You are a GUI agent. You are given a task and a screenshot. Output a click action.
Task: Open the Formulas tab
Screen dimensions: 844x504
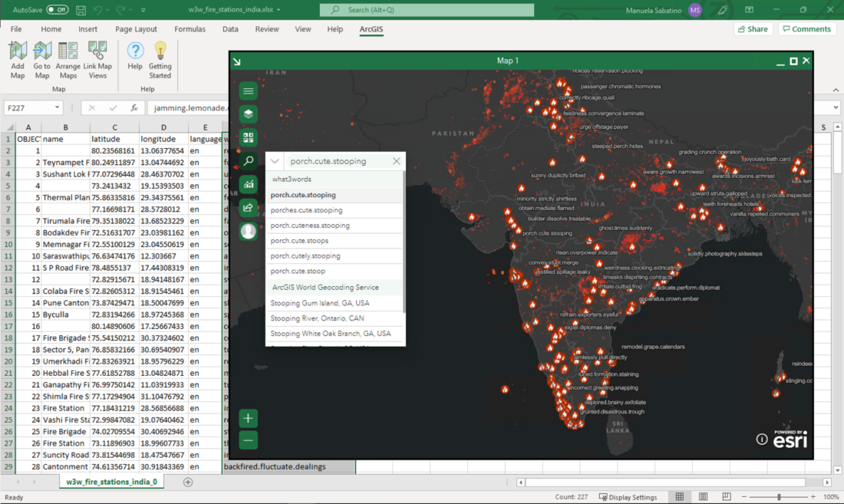click(x=190, y=29)
